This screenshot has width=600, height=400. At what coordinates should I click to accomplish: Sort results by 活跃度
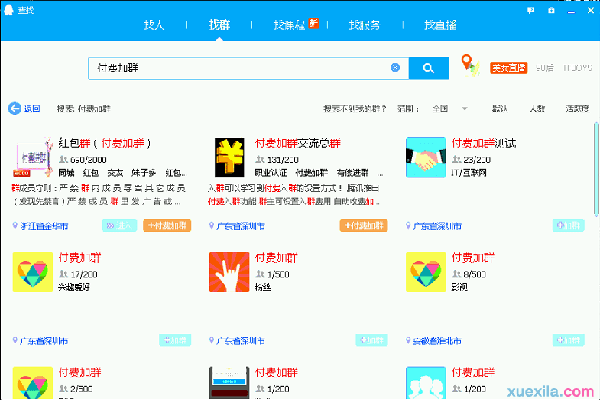577,109
